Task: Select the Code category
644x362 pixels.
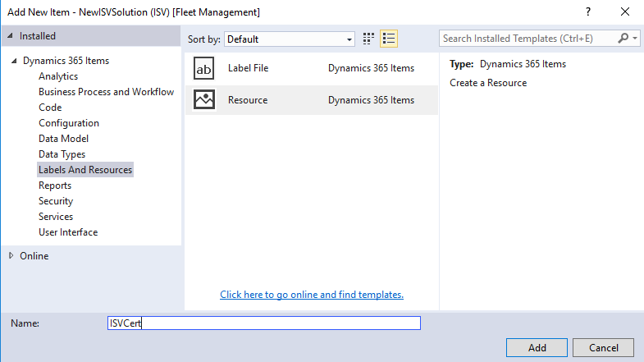Action: [50, 108]
